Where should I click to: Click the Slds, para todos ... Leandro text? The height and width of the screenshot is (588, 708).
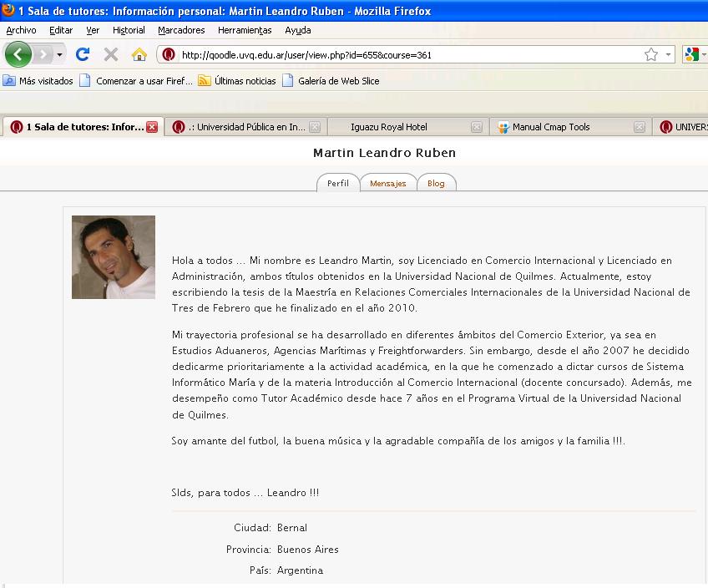click(x=245, y=492)
